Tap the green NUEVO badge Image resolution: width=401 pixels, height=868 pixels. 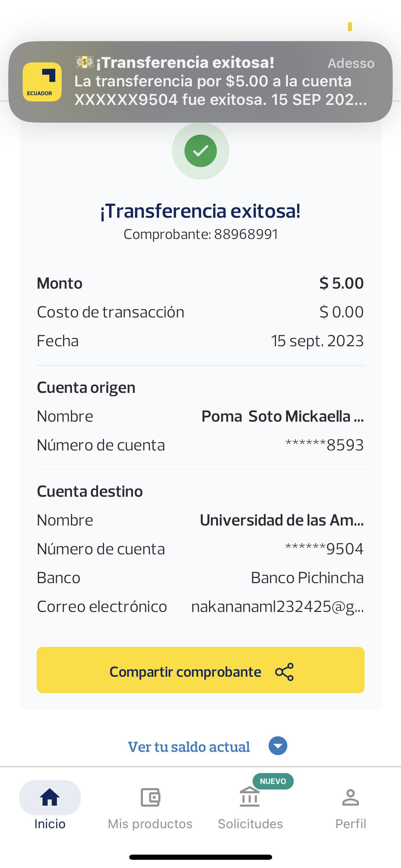(x=273, y=781)
